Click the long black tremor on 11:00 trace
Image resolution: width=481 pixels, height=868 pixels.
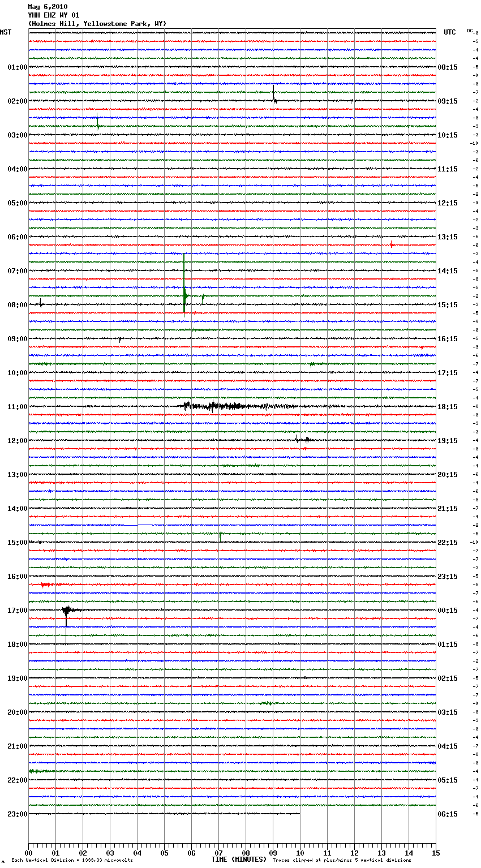tap(226, 406)
